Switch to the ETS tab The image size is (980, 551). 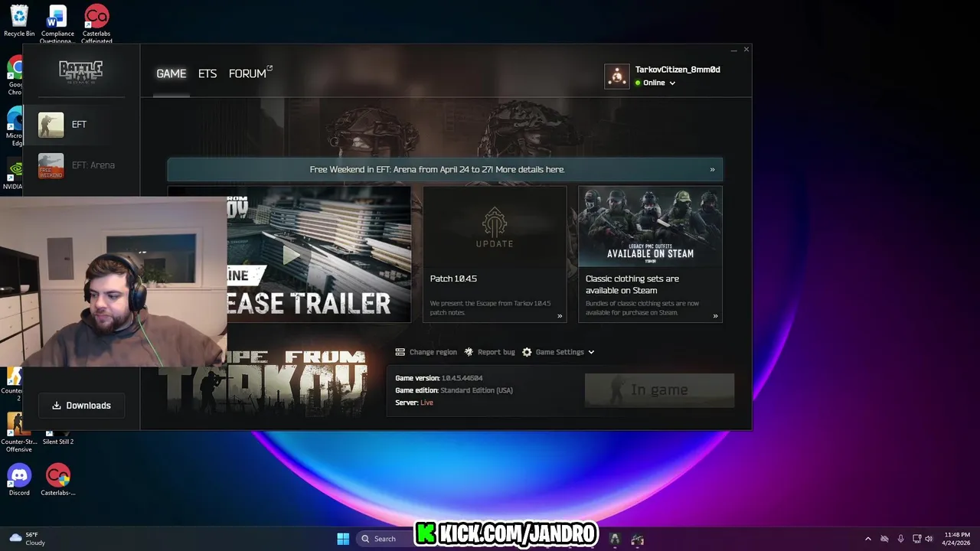pos(207,73)
